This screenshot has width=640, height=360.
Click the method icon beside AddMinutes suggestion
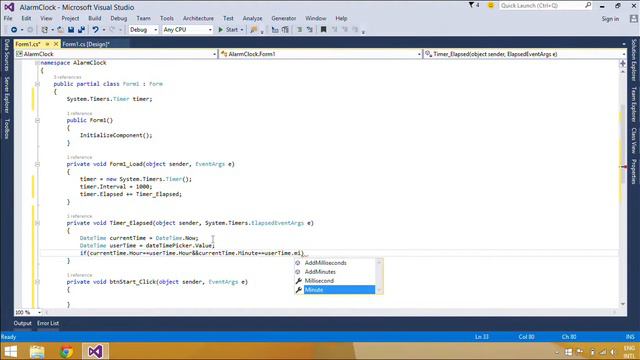click(298, 272)
